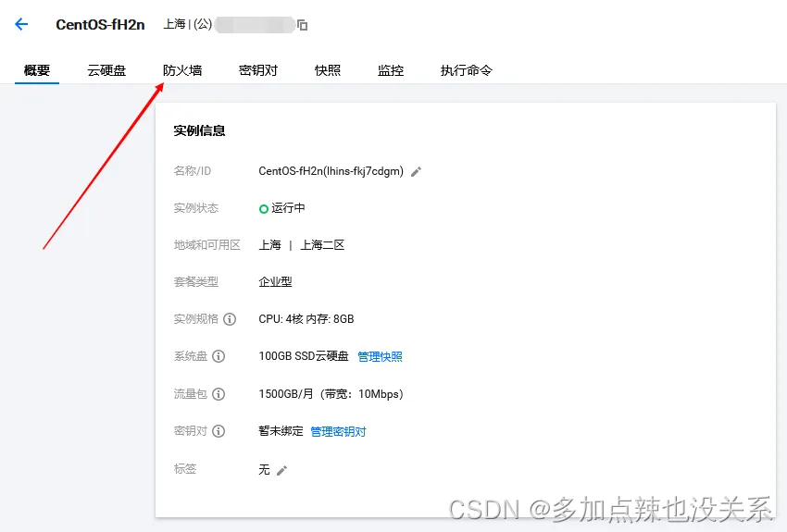Edit the instance name pencil icon
The image size is (787, 532).
click(x=416, y=172)
